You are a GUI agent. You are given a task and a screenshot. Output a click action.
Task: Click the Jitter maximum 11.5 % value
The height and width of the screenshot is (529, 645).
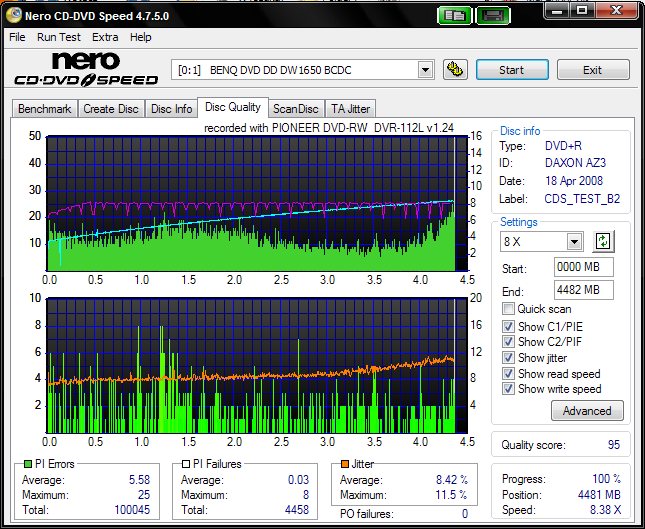coord(451,494)
